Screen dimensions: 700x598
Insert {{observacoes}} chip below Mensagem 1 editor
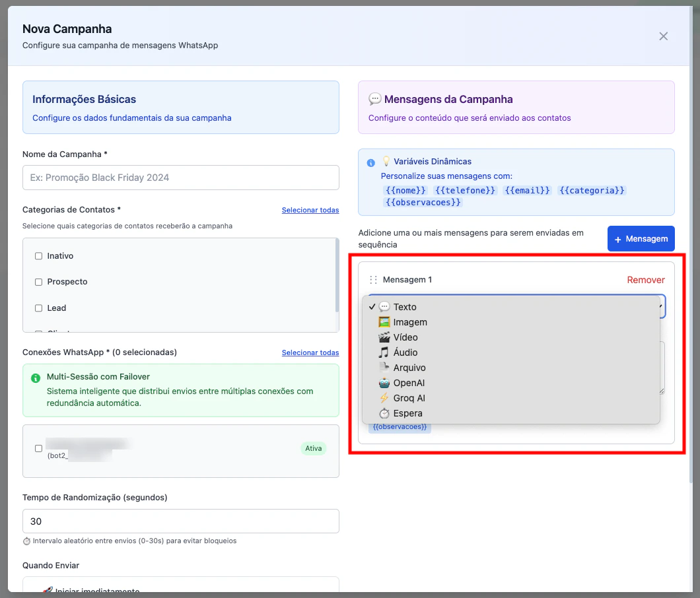click(400, 427)
